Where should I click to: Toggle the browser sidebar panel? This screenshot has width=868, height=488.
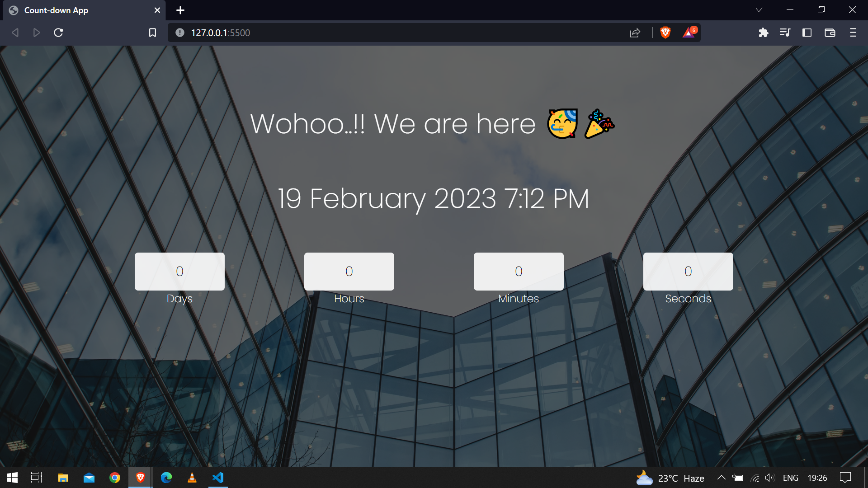[x=807, y=33]
